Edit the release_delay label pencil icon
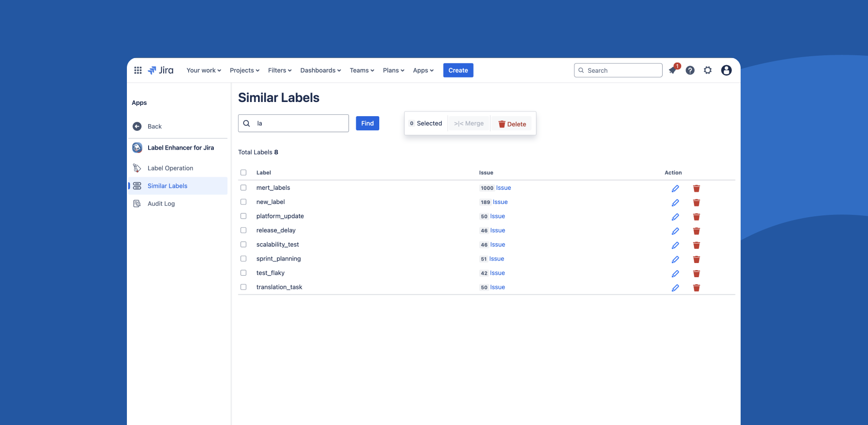The height and width of the screenshot is (425, 868). pyautogui.click(x=676, y=231)
